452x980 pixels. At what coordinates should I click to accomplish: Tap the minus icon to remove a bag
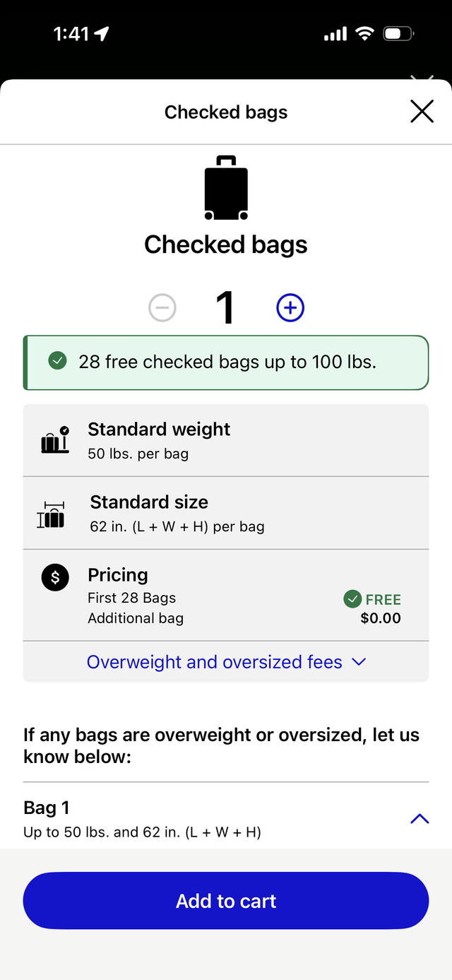coord(162,308)
